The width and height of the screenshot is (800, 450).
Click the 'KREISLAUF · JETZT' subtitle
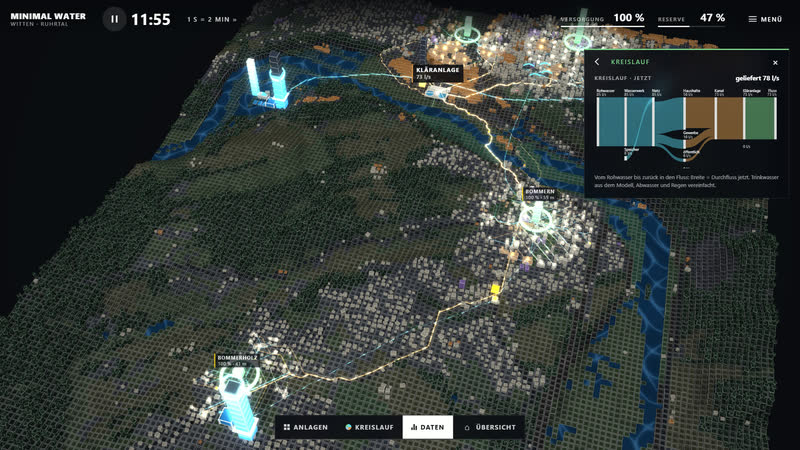tap(622, 79)
